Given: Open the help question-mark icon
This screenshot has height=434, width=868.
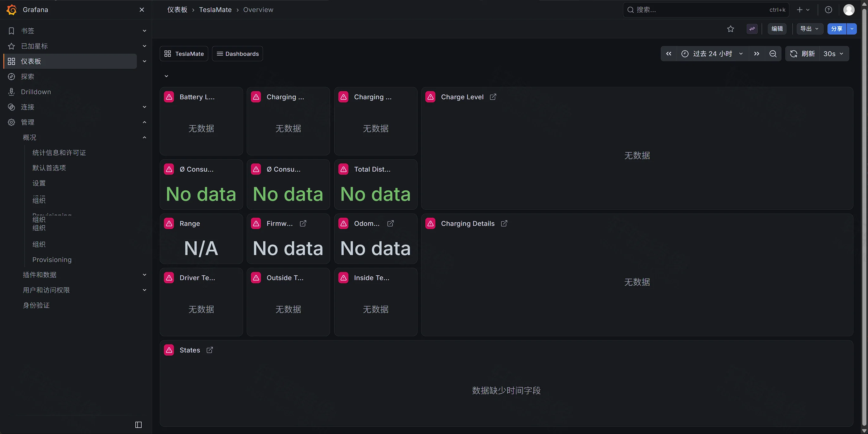Looking at the screenshot, I should coord(829,10).
